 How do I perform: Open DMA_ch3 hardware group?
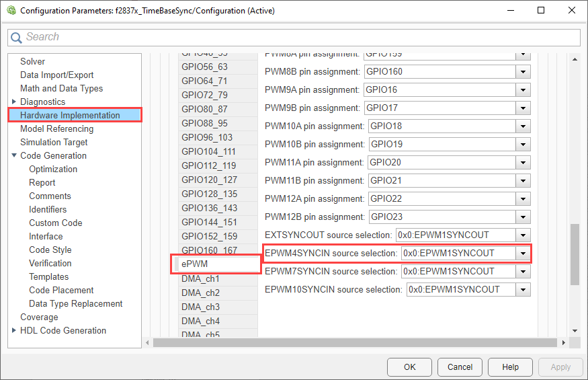coord(218,307)
